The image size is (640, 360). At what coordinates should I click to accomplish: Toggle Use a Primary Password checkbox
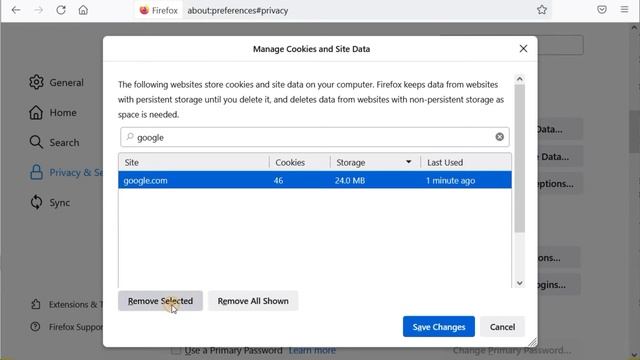(176, 351)
